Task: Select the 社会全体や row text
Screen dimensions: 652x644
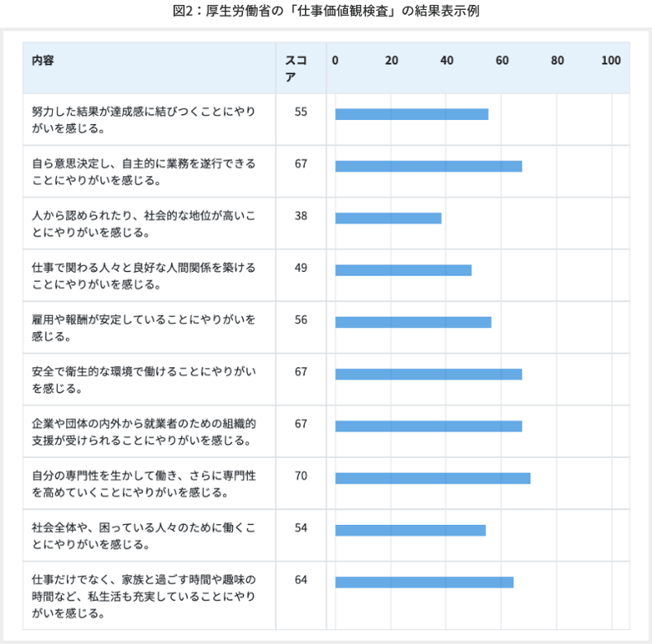Action: pyautogui.click(x=143, y=536)
